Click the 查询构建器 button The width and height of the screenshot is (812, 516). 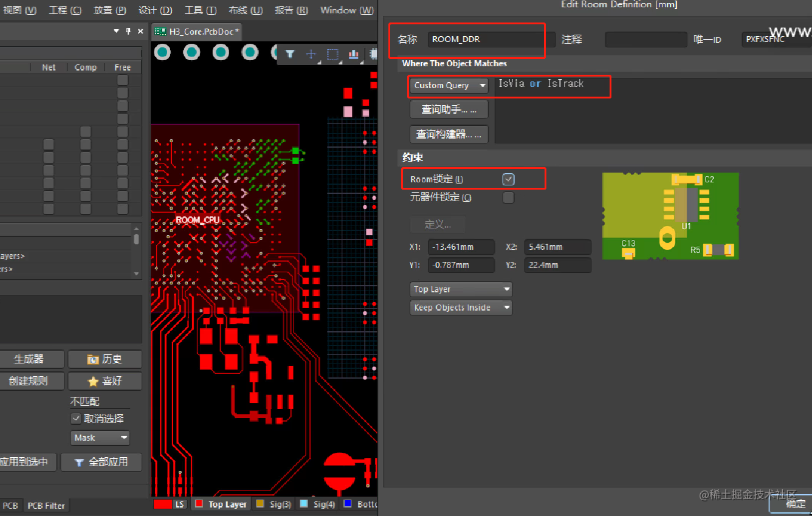449,134
